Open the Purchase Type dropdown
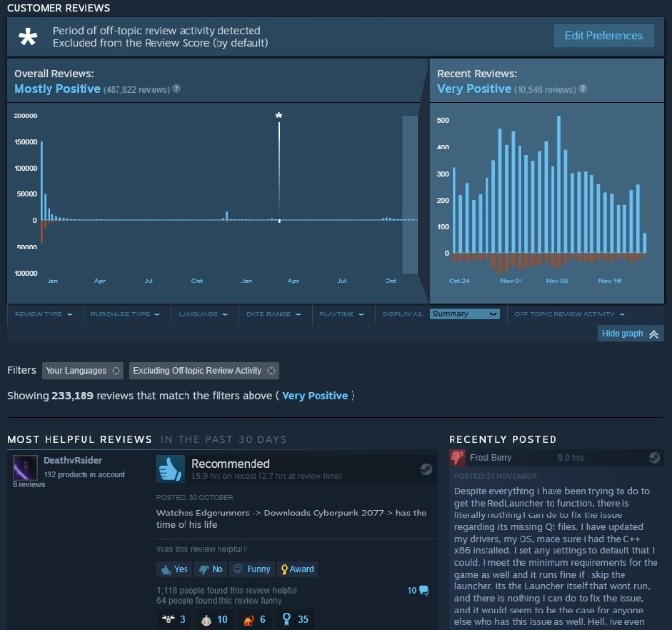Viewport: 672px width, 630px height. pyautogui.click(x=125, y=315)
